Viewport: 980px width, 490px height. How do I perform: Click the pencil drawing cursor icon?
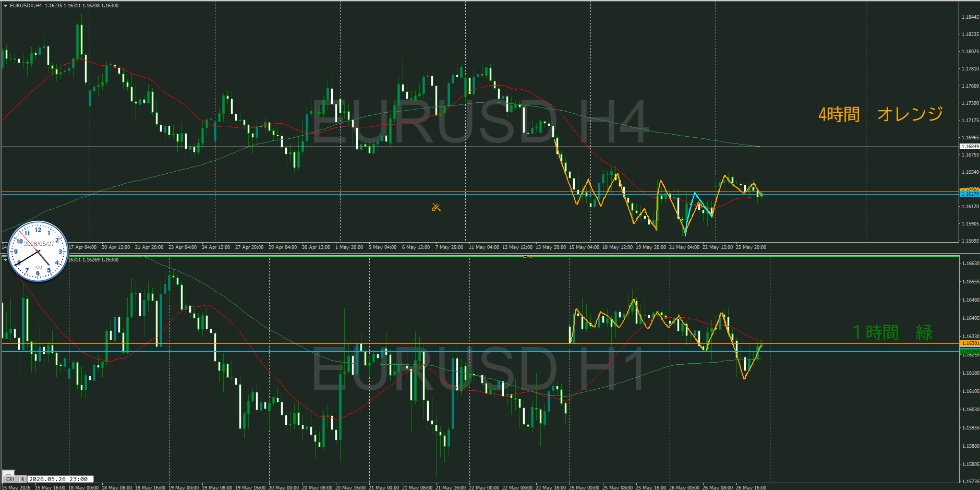[436, 207]
